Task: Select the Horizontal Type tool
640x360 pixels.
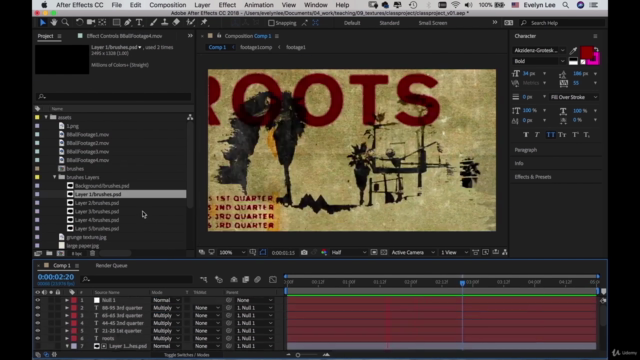Action: [x=139, y=23]
